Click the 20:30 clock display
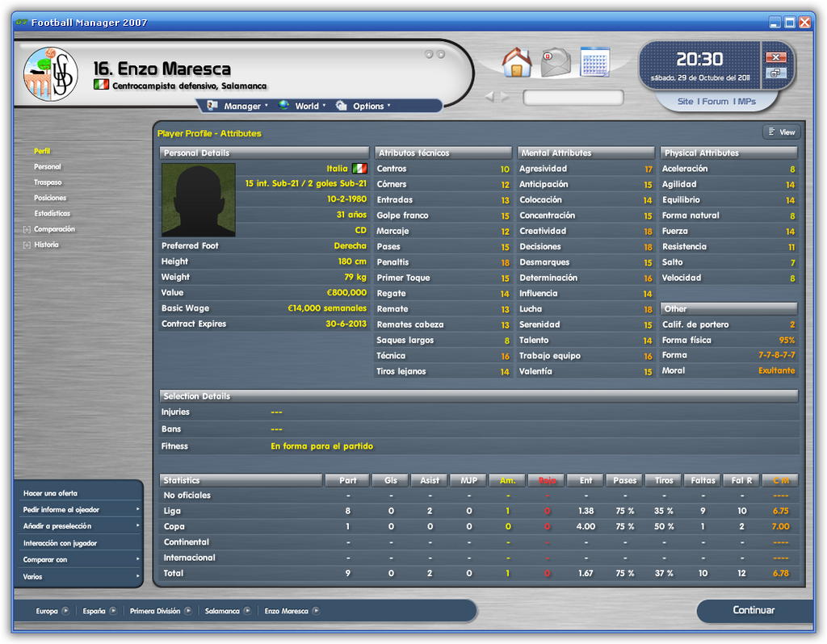The height and width of the screenshot is (644, 827). click(x=699, y=59)
